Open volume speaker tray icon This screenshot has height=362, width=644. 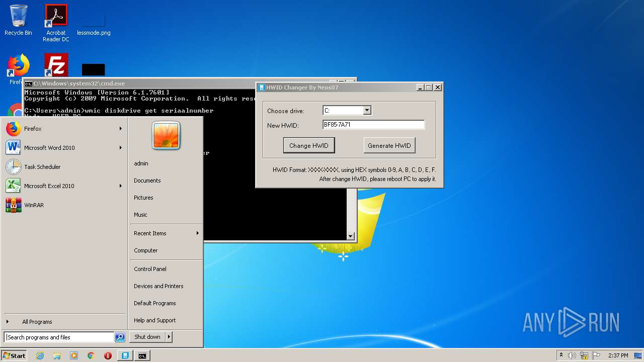[x=572, y=355]
